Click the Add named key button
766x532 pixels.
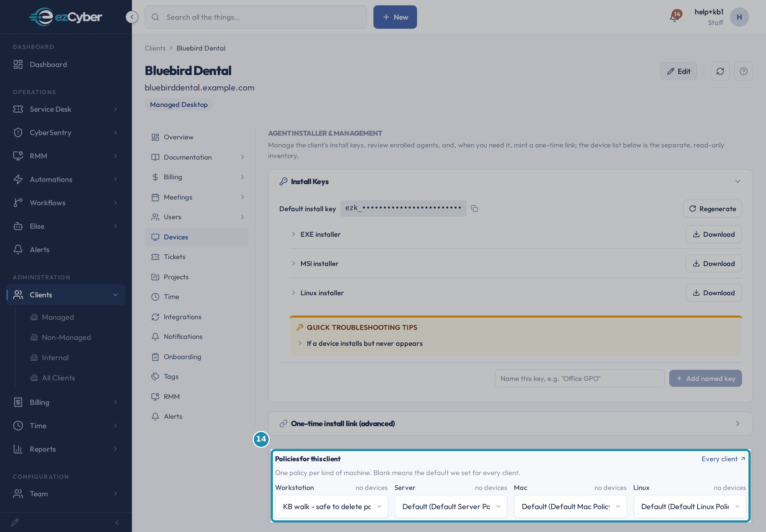click(705, 378)
